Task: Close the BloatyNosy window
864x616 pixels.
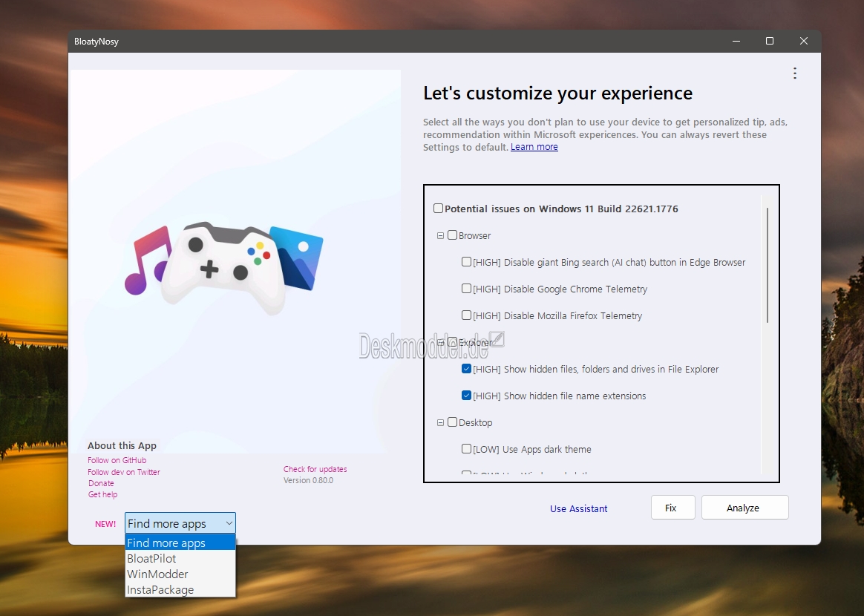Action: point(804,42)
